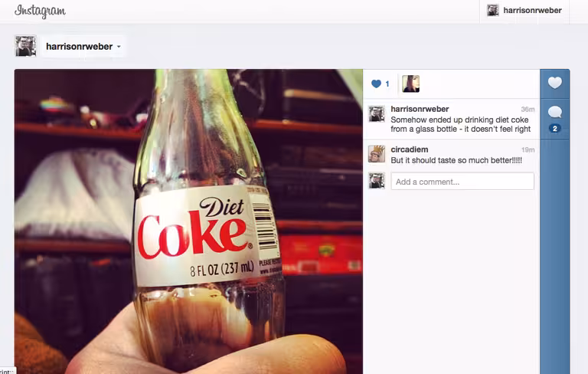Viewport: 588px width, 374px height.
Task: Click the blue heart likes count icon
Action: click(x=376, y=84)
